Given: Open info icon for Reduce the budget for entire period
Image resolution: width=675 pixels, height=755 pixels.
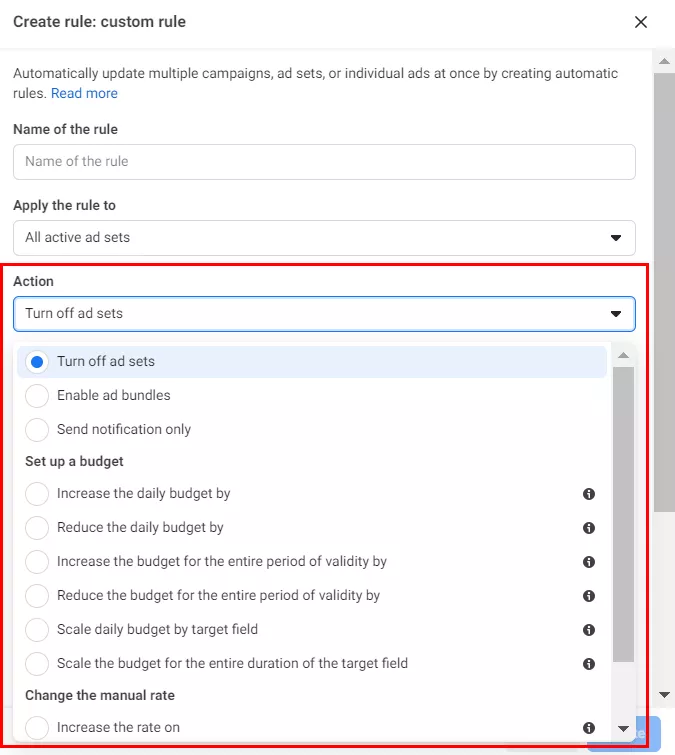Looking at the screenshot, I should pos(588,596).
